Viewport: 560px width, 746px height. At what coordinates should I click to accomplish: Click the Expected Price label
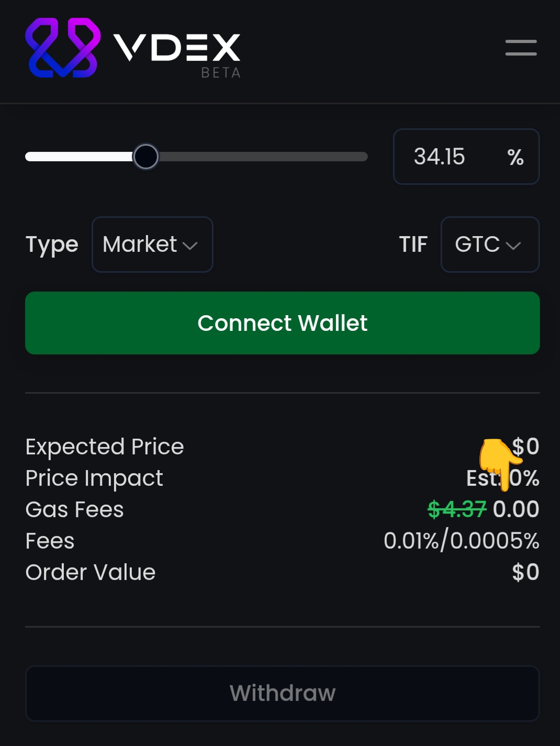(x=105, y=447)
